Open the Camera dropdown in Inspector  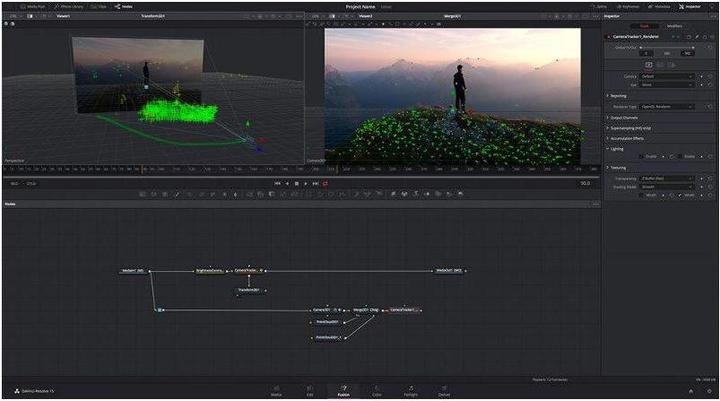(667, 76)
